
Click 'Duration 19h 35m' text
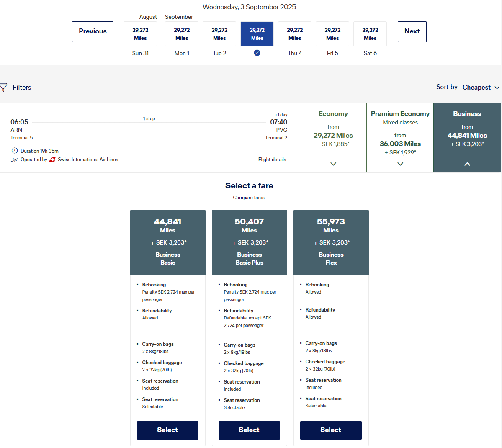[x=39, y=151]
